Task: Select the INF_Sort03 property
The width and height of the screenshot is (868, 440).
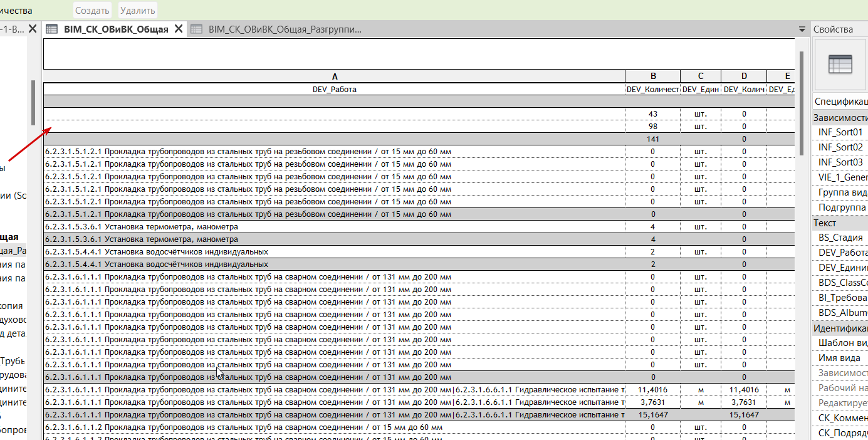Action: [840, 162]
